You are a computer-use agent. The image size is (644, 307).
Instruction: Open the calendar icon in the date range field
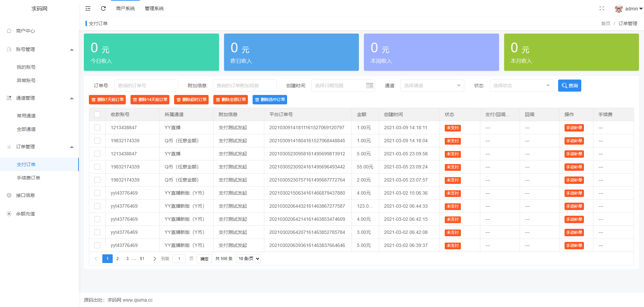370,86
